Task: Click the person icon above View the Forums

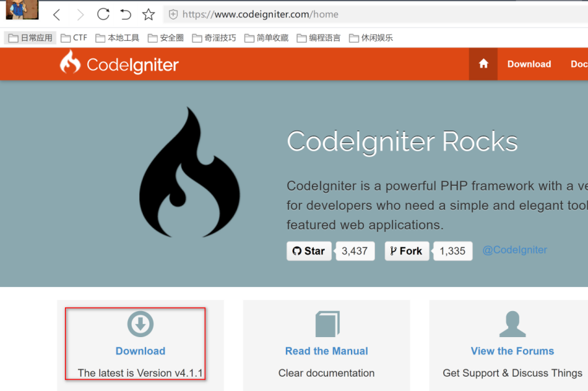Action: point(512,323)
